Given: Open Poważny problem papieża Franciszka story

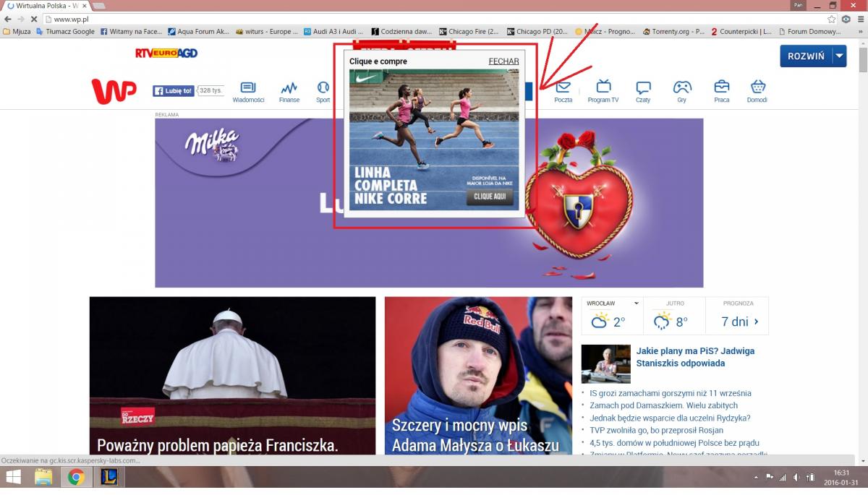Looking at the screenshot, I should pyautogui.click(x=232, y=376).
